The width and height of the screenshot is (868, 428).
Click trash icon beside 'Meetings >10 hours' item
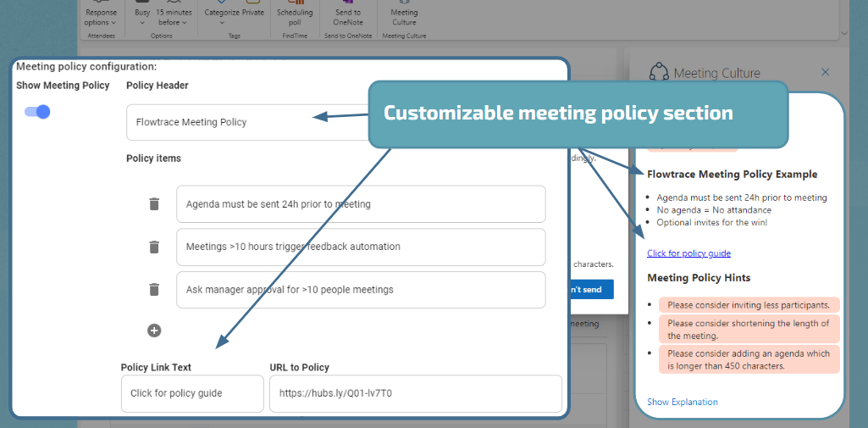pyautogui.click(x=154, y=247)
